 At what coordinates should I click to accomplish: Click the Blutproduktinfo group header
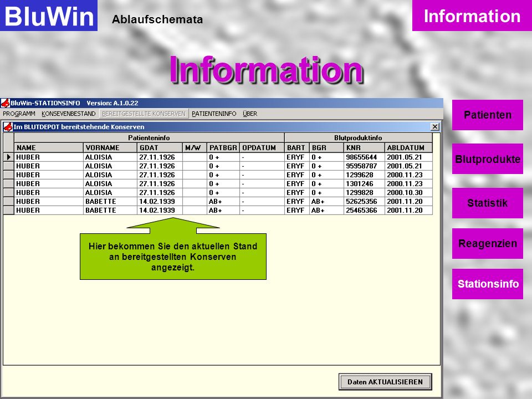click(x=359, y=138)
